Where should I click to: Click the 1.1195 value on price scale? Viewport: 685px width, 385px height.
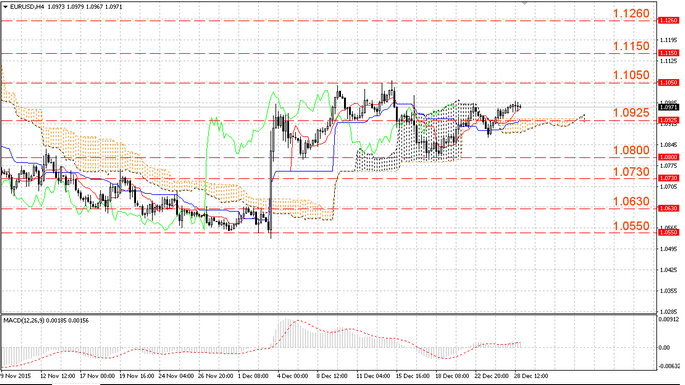point(668,40)
